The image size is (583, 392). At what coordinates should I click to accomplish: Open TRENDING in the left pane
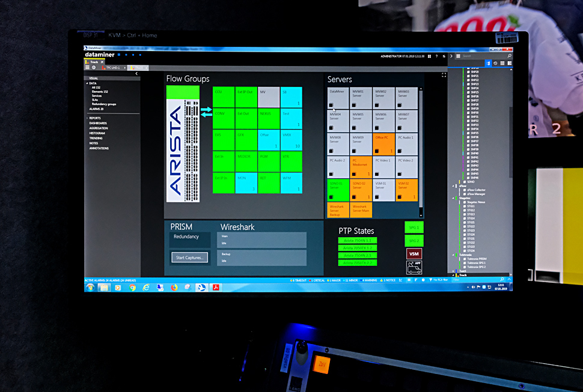click(x=96, y=138)
